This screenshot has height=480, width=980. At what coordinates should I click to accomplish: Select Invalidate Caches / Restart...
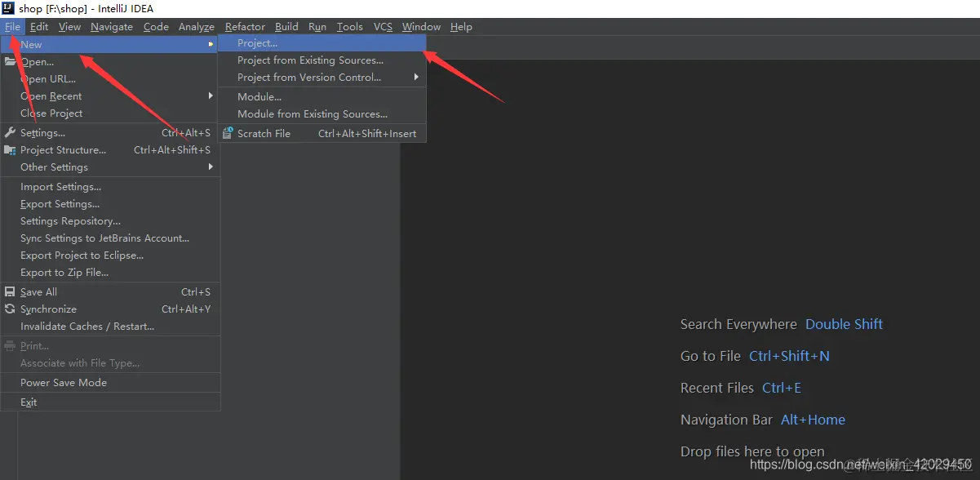(110, 327)
